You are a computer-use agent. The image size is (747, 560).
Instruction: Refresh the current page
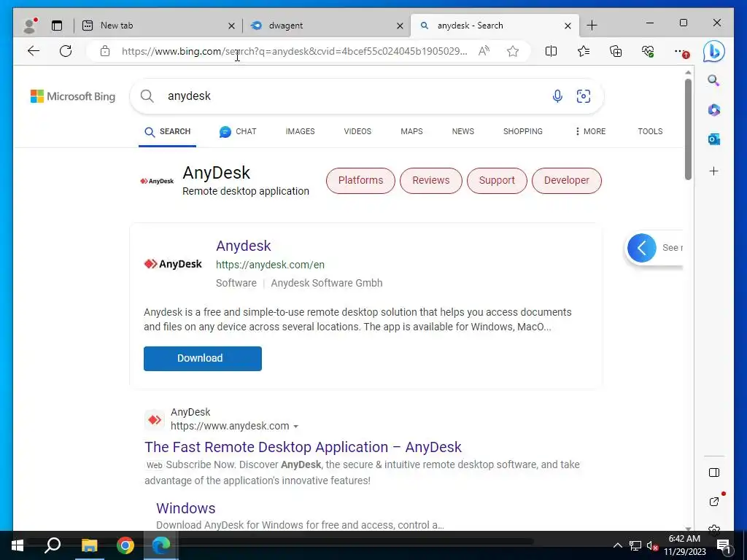click(x=66, y=51)
